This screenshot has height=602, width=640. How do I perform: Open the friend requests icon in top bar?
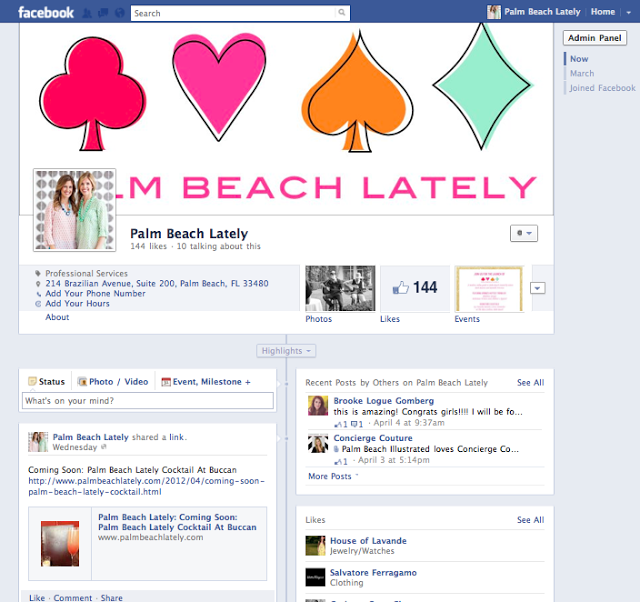click(x=87, y=13)
